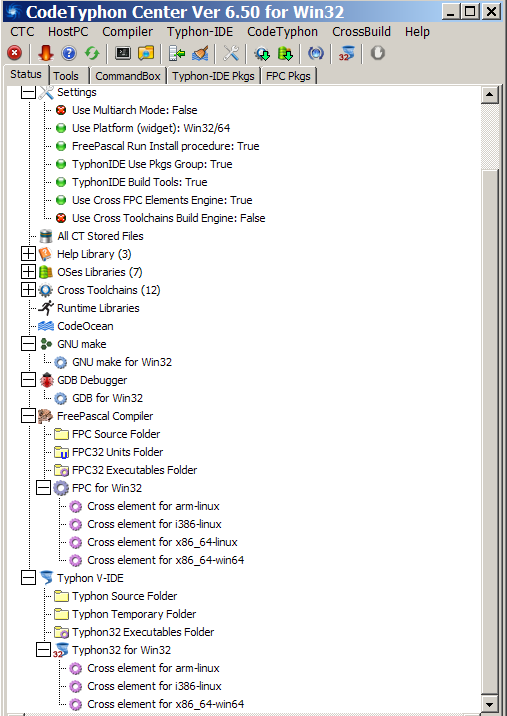Click the library download green arrow icon
507x716 pixels.
[285, 53]
